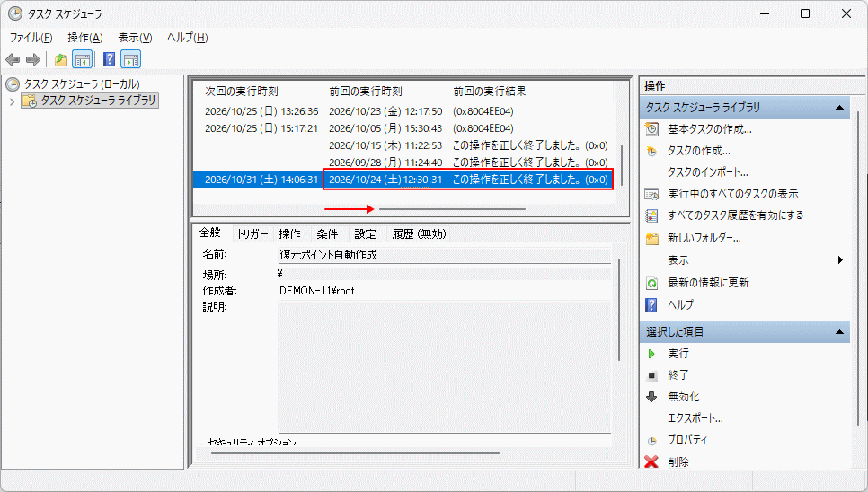Image resolution: width=868 pixels, height=492 pixels.
Task: Sort by the 次回の実行時刻 column header
Action: (242, 92)
